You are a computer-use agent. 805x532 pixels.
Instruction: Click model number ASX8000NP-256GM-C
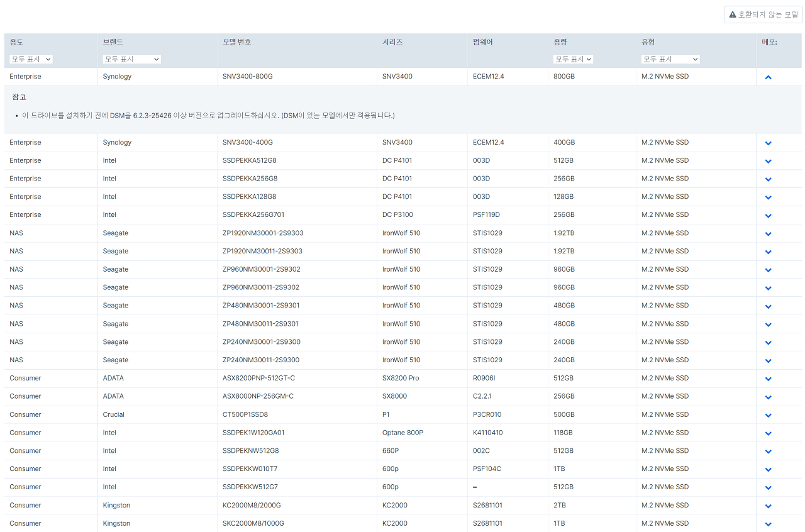click(x=258, y=397)
